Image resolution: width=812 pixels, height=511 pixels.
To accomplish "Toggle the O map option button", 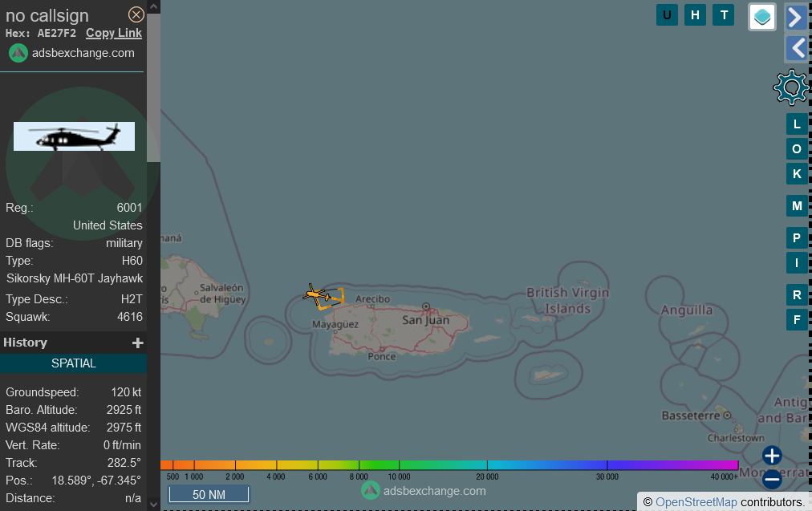I will [x=797, y=149].
